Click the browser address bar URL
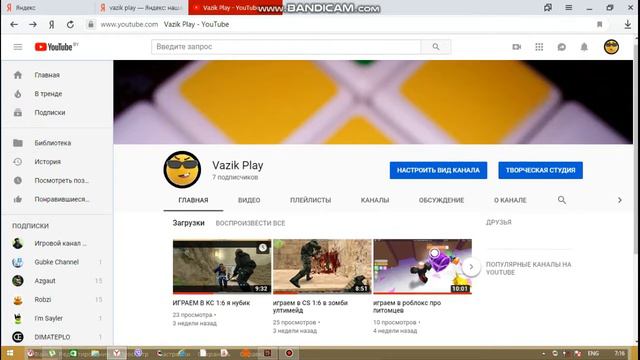This screenshot has height=360, width=640. [x=129, y=24]
